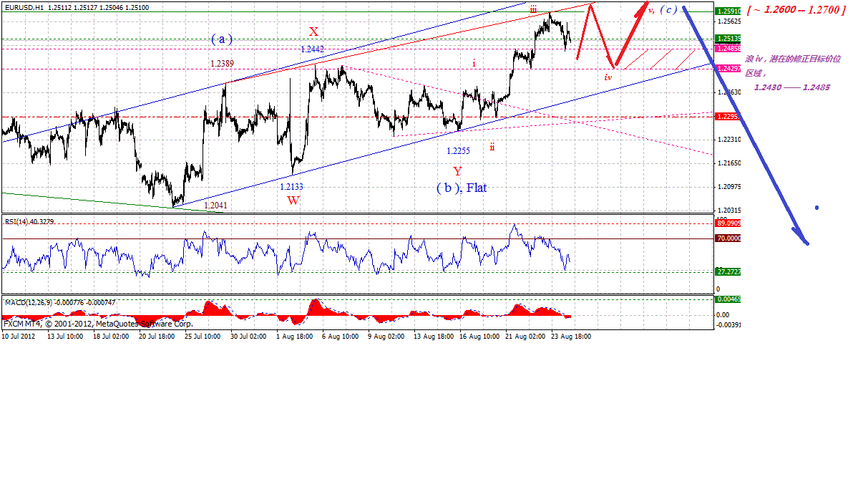Screen dimensions: 868x497
Task: Click the pink 1.24297 price tag
Action: pos(728,69)
